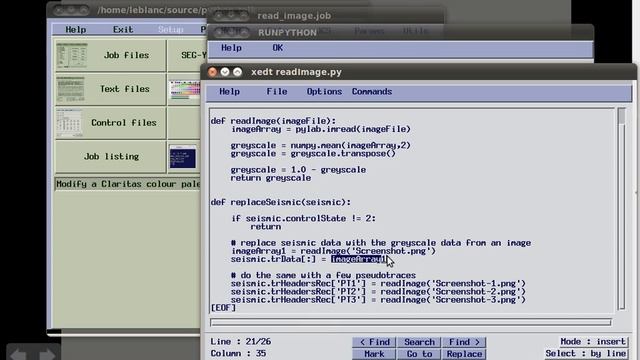The height and width of the screenshot is (360, 640).
Task: Click the [EOF] marker line
Action: point(223,308)
